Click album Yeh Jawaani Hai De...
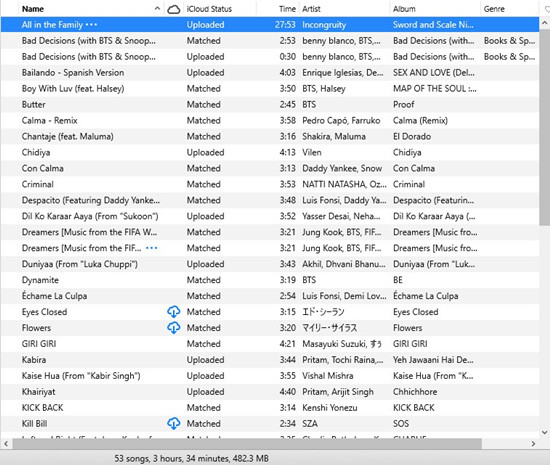550x465 pixels. click(433, 359)
